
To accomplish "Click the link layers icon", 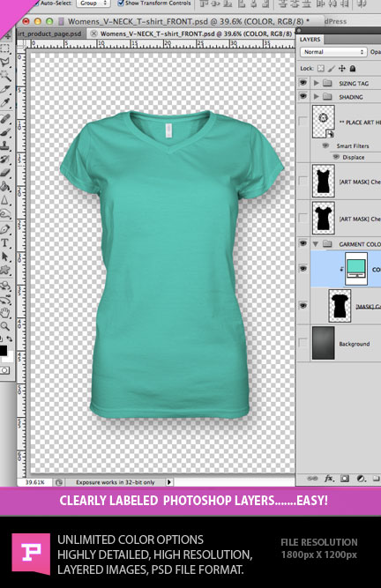I will 312,479.
